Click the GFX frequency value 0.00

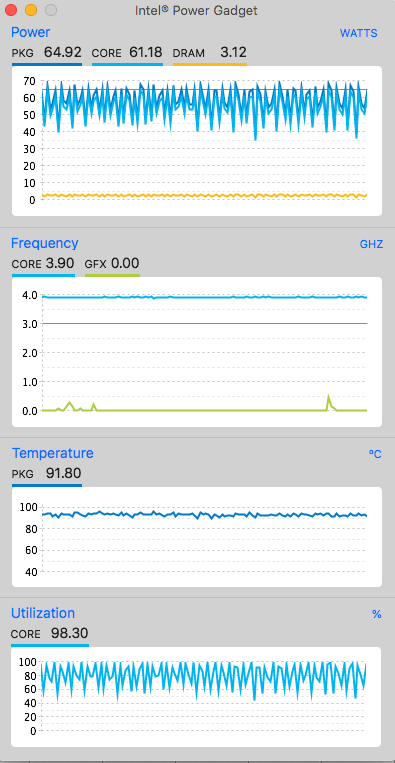click(x=125, y=264)
